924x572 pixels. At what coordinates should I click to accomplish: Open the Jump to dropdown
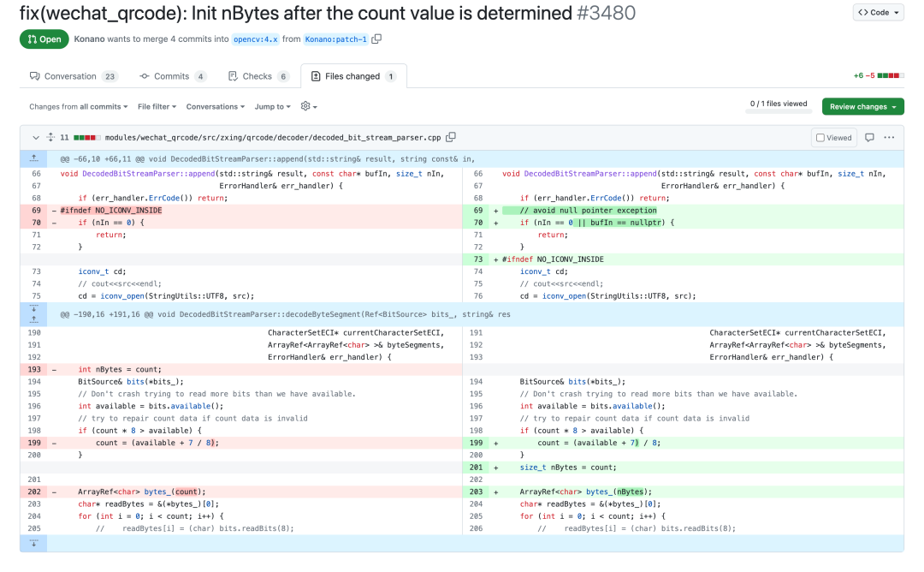point(272,107)
